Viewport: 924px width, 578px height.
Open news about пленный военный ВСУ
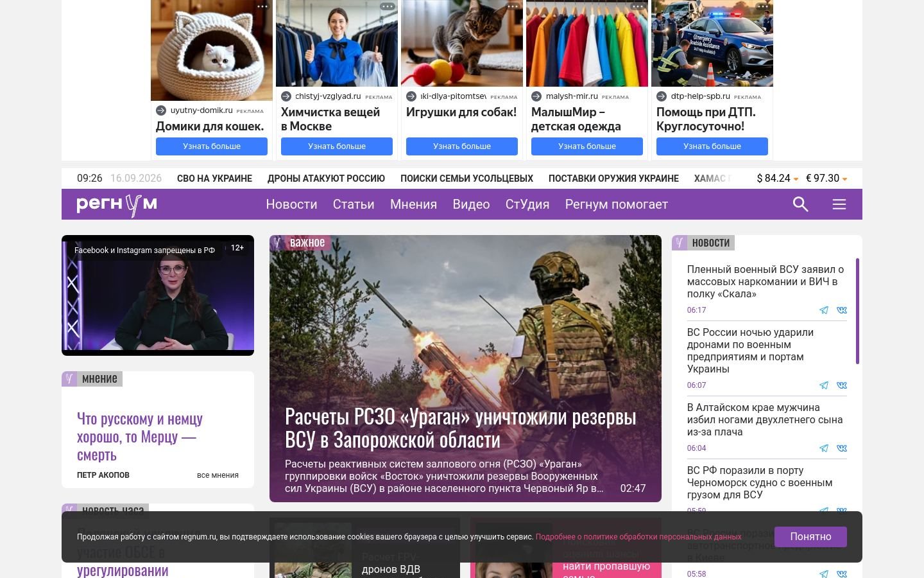click(766, 281)
